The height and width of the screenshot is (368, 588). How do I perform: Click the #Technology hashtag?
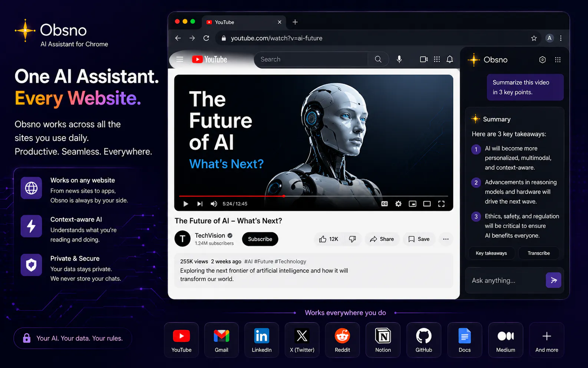pos(290,262)
